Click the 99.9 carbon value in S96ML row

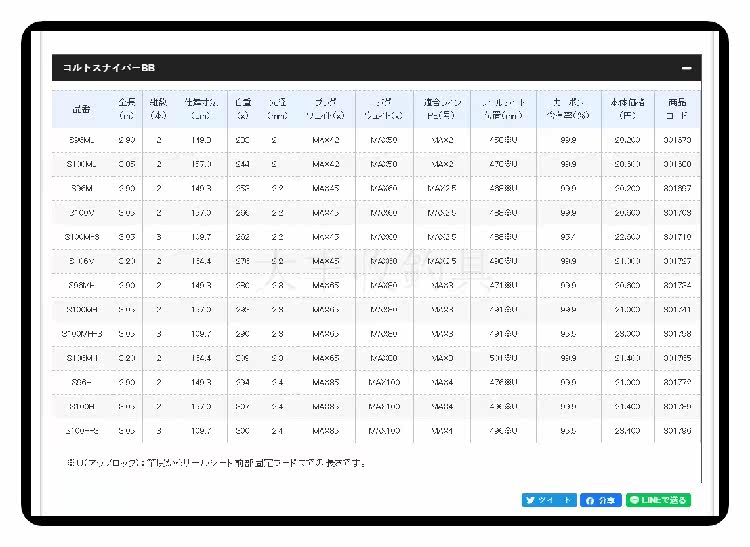[x=568, y=140]
